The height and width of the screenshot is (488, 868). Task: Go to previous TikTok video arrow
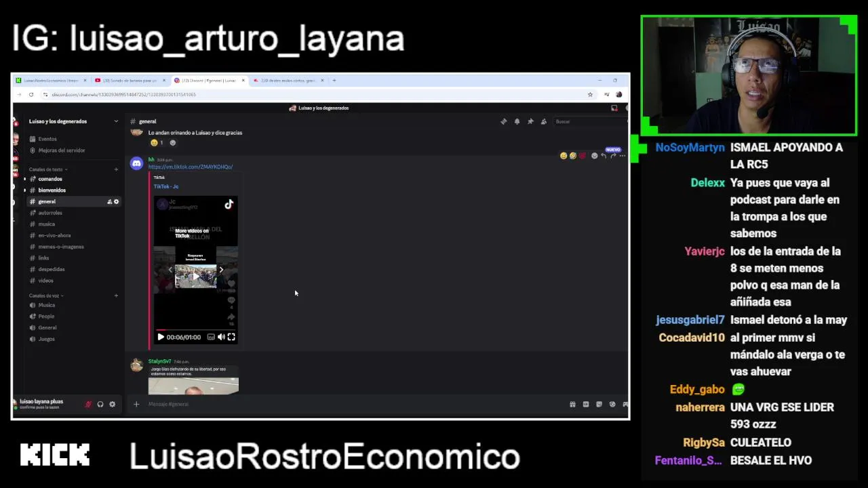pos(170,270)
